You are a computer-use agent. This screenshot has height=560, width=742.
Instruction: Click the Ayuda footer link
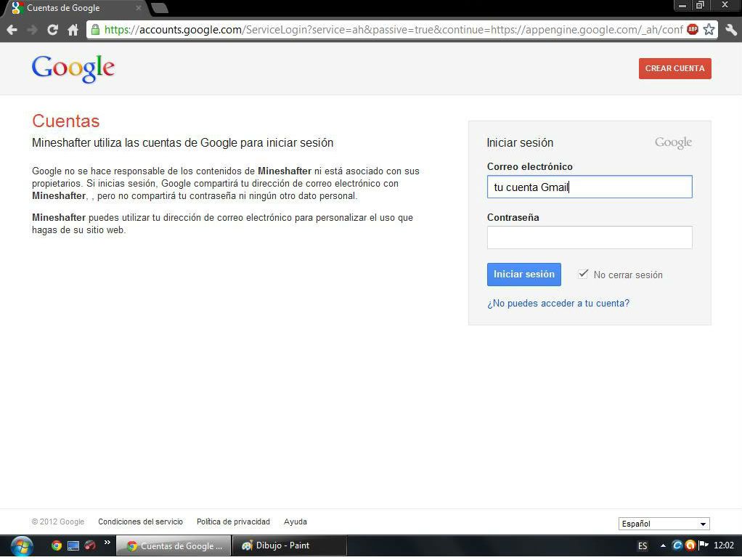click(295, 522)
